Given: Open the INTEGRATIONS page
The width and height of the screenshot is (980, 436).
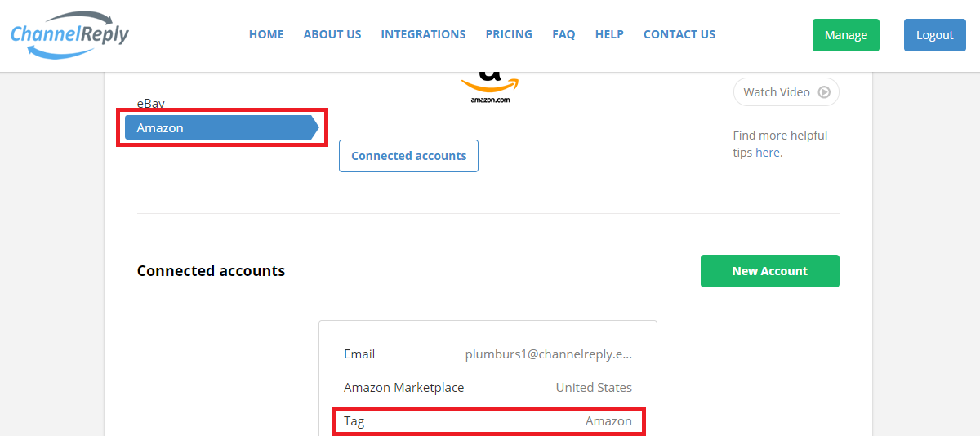Looking at the screenshot, I should pos(423,34).
